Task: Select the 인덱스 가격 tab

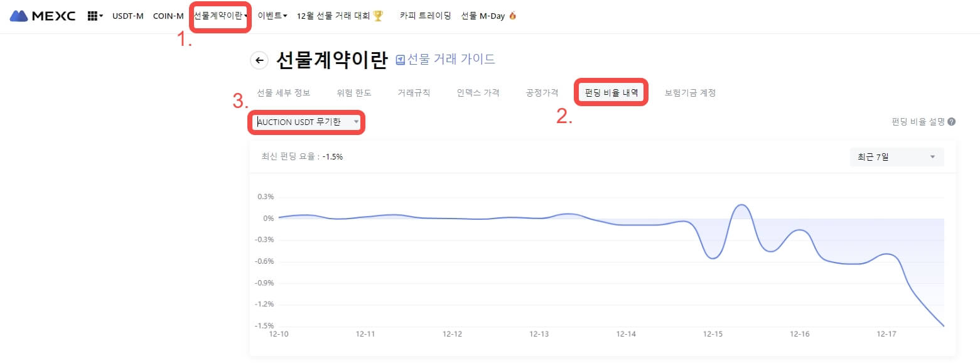Action: (x=478, y=93)
